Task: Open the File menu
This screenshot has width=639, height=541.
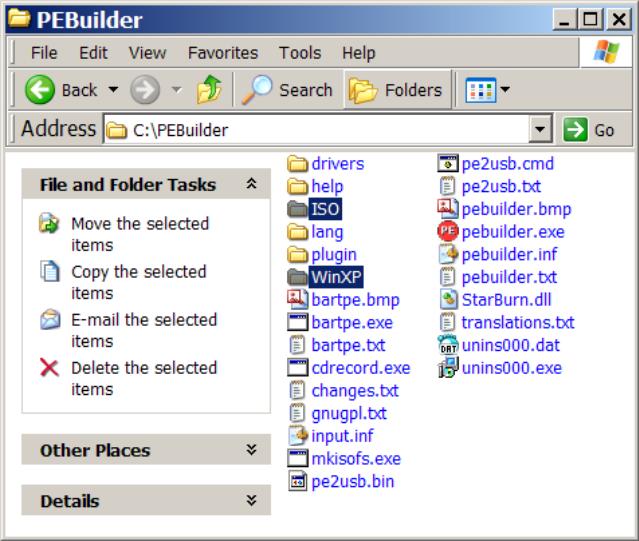Action: [x=44, y=53]
